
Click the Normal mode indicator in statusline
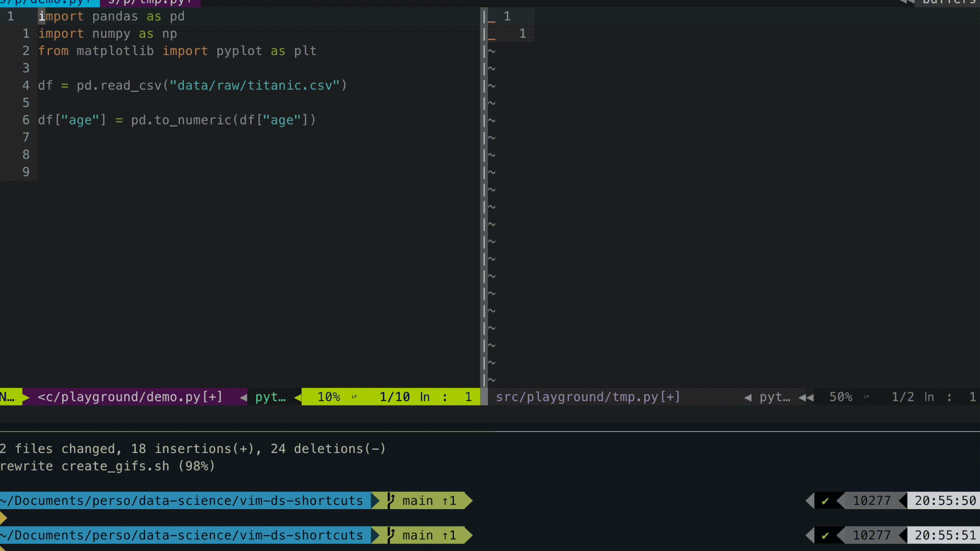8,397
